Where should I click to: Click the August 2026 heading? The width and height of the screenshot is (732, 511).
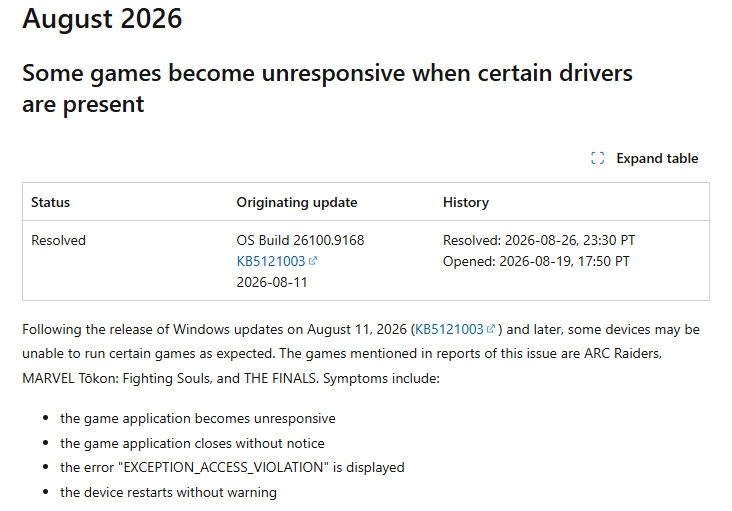click(x=102, y=19)
